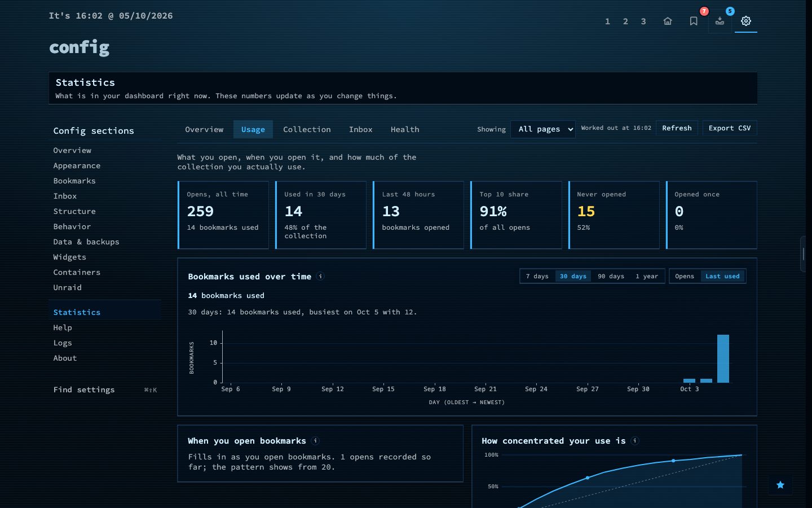Open the home icon in top navigation

click(668, 21)
